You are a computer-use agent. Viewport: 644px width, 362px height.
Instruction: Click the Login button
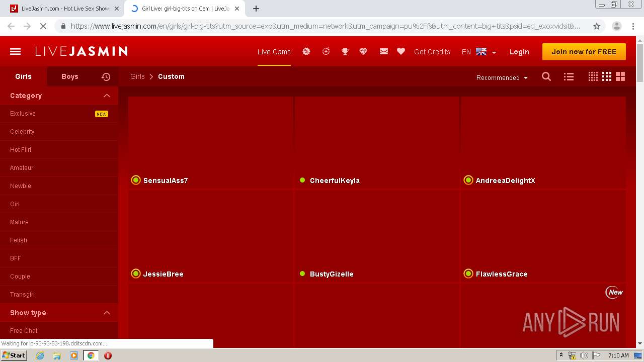pos(519,52)
